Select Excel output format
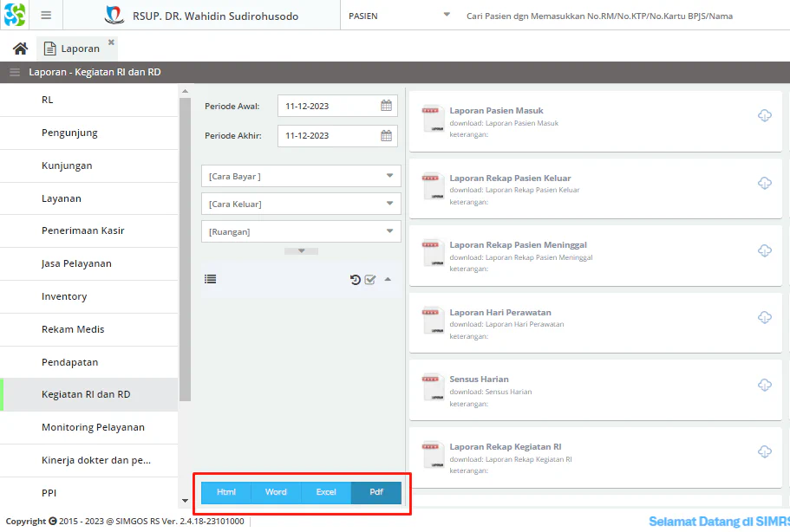The image size is (790, 532). click(326, 492)
